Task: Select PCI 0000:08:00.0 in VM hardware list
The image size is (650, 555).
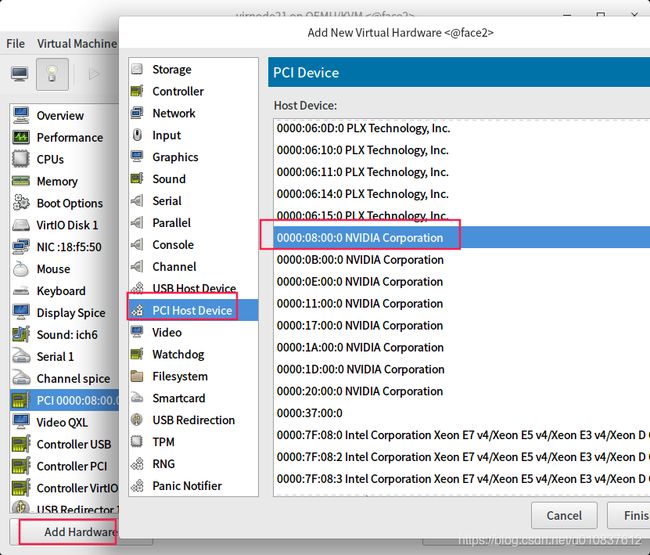Action: [64, 400]
